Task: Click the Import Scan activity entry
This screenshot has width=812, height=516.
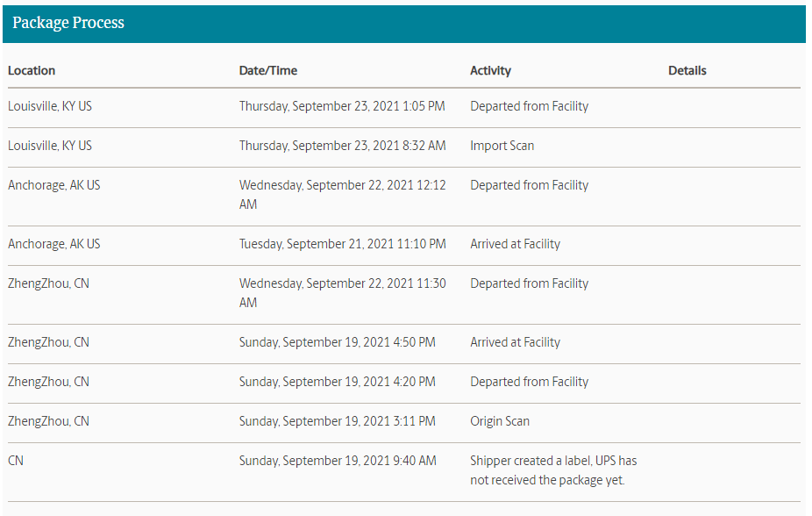Action: [502, 146]
